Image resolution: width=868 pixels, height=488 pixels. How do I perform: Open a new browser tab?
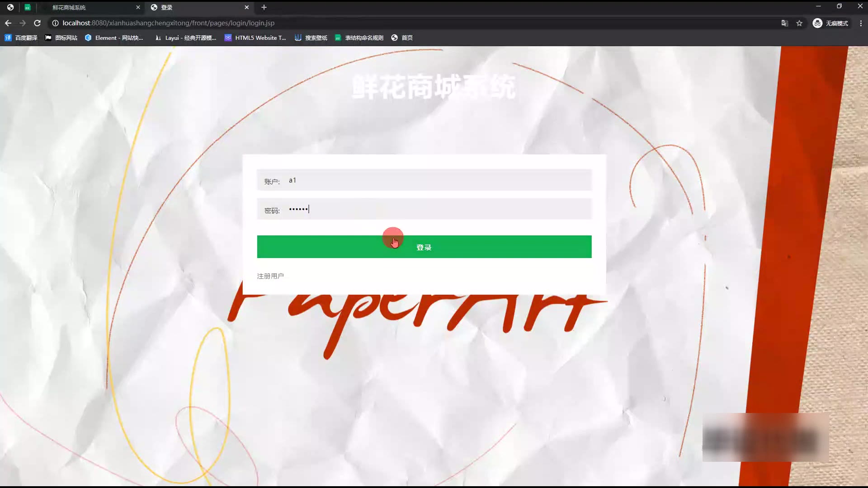(264, 7)
